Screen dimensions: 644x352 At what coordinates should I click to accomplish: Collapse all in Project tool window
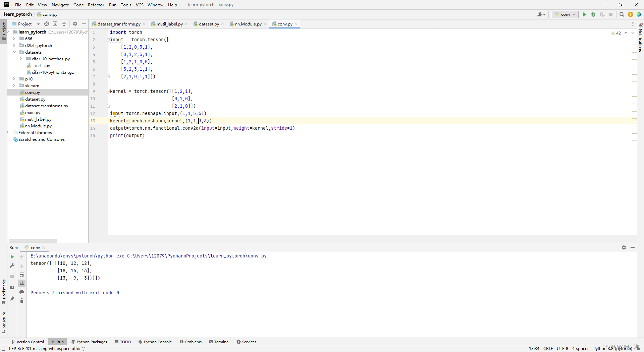pos(64,24)
